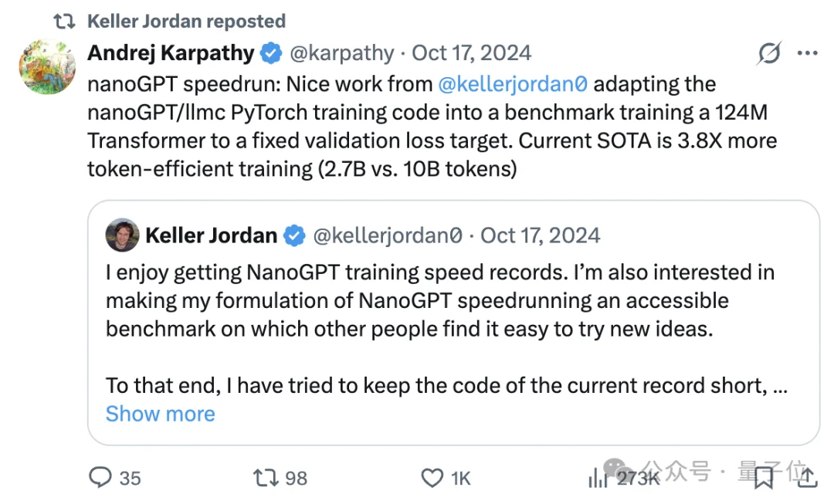
Task: Click the Oct 17, 2024 timestamp link
Action: pos(471,52)
